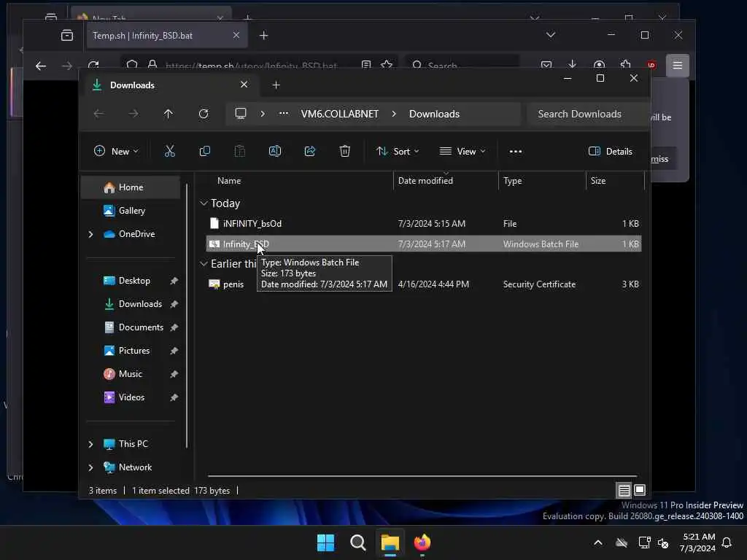Click the Copy icon in Explorer toolbar
The width and height of the screenshot is (747, 560).
point(205,152)
